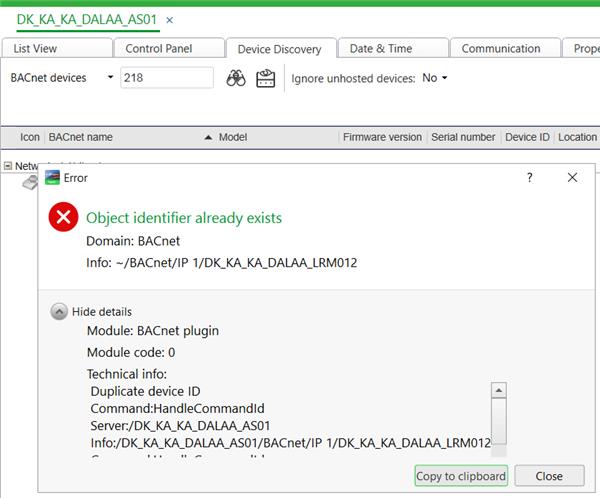Close the DK_KA_KA_DALAA_AS01 tab
Image resolution: width=600 pixels, height=498 pixels.
tap(170, 20)
